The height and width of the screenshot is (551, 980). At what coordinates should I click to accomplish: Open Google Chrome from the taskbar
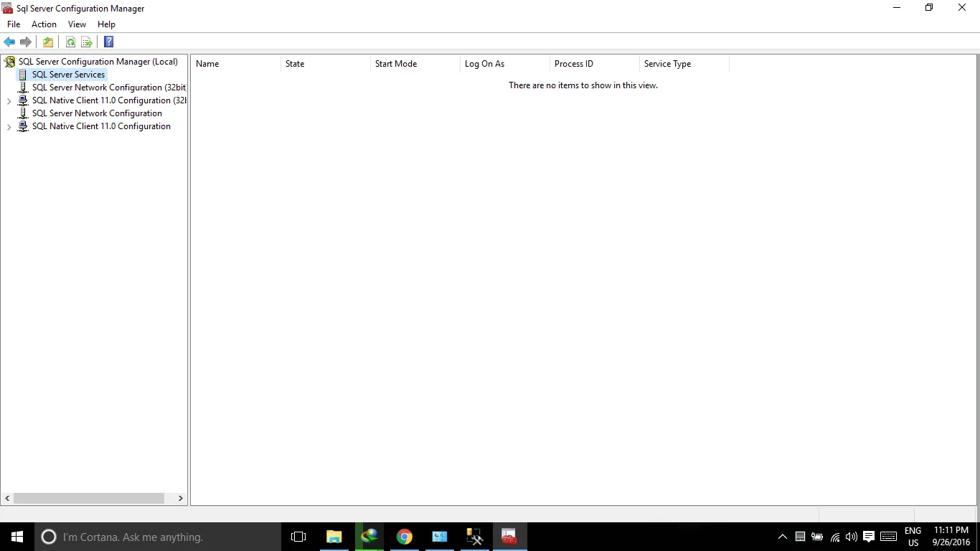[405, 537]
